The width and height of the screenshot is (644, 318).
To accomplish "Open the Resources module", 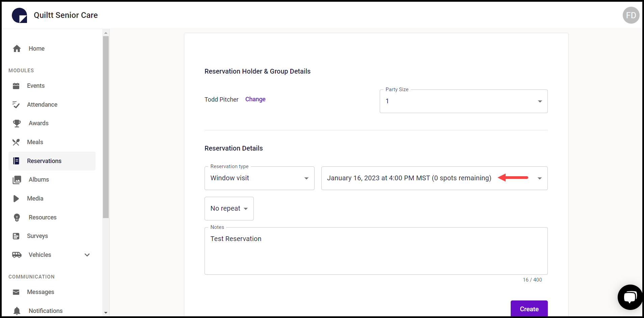I will pyautogui.click(x=52, y=217).
